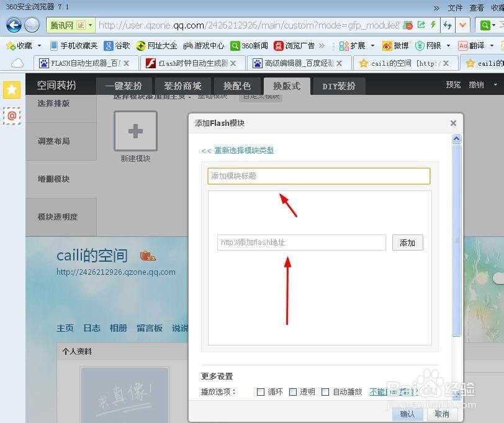This screenshot has width=504, height=423.
Task: Select the 换配色 color scheme option
Action: pyautogui.click(x=236, y=86)
